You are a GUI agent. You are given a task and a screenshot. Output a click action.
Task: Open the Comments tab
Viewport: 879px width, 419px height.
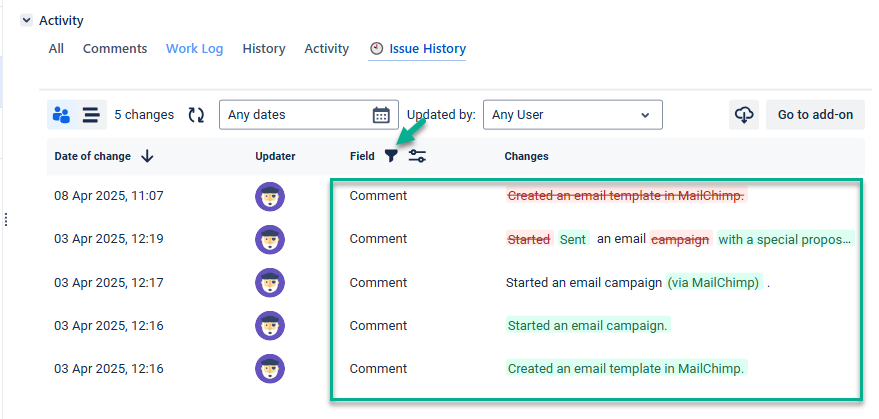[115, 49]
